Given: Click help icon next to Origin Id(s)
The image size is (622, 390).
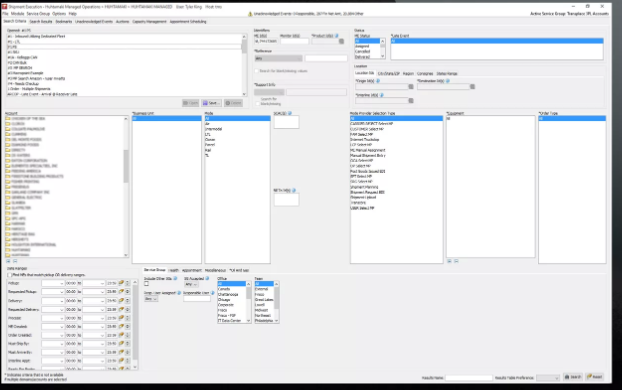Looking at the screenshot, I should [378, 81].
